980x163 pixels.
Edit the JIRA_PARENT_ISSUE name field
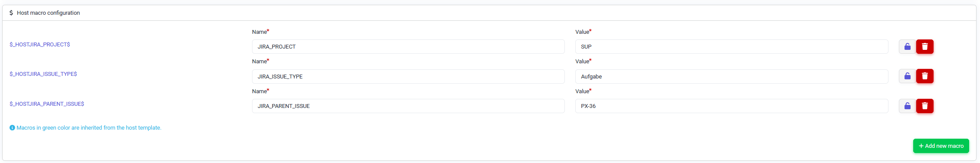(408, 106)
